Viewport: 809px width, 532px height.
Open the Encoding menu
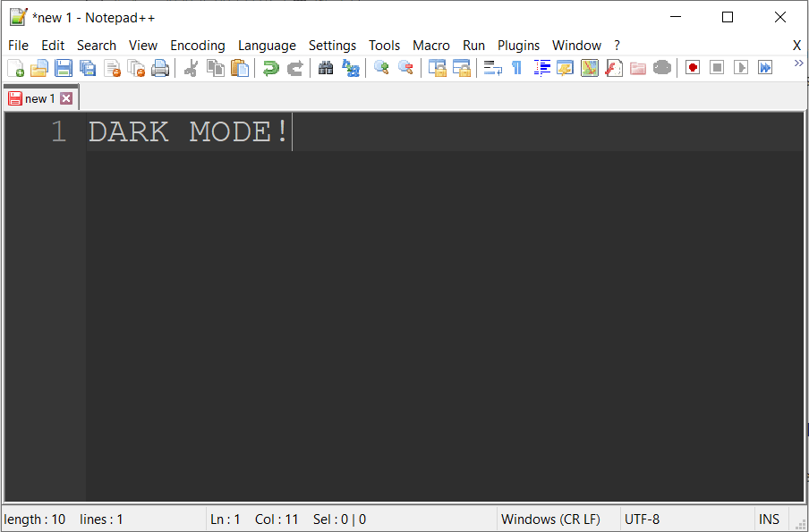[x=197, y=45]
